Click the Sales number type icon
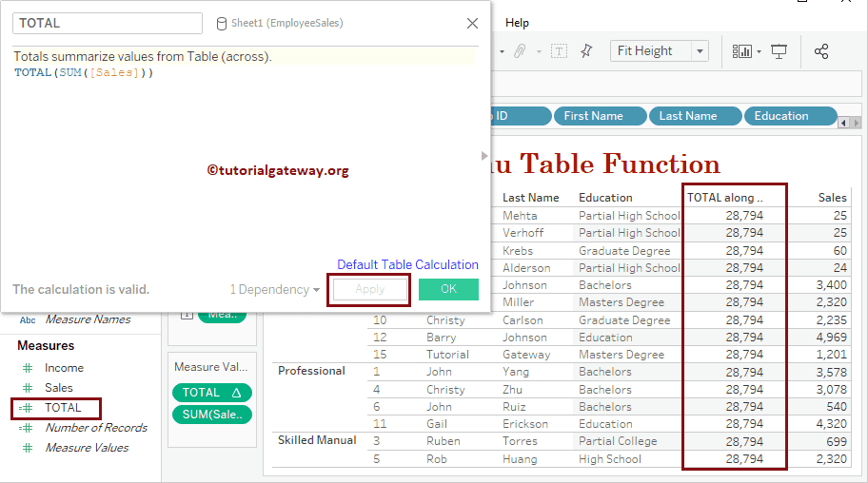 [x=27, y=388]
